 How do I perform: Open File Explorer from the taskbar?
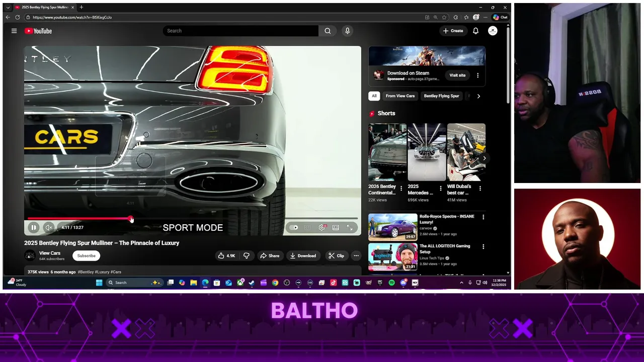click(193, 283)
